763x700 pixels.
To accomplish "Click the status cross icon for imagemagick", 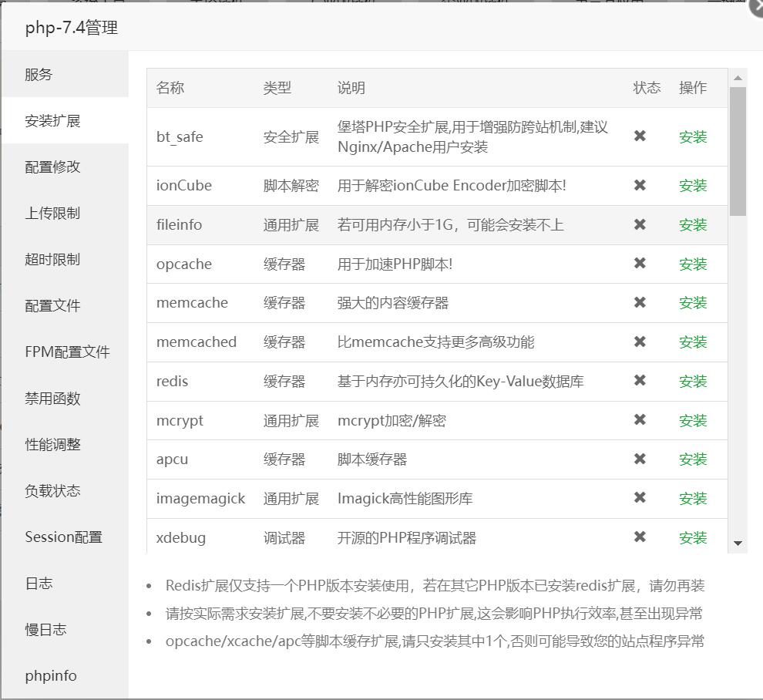I will (x=640, y=499).
